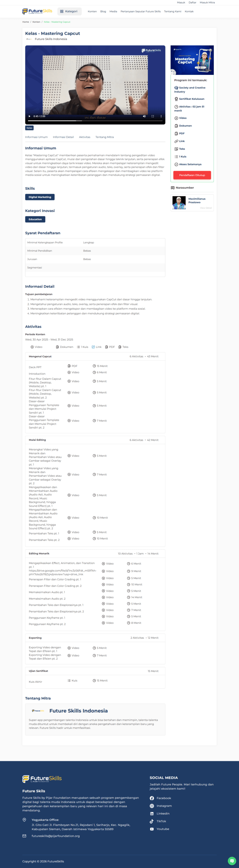239x868 pixels.
Task: Click the Narasumber heading icon
Action: (173, 188)
